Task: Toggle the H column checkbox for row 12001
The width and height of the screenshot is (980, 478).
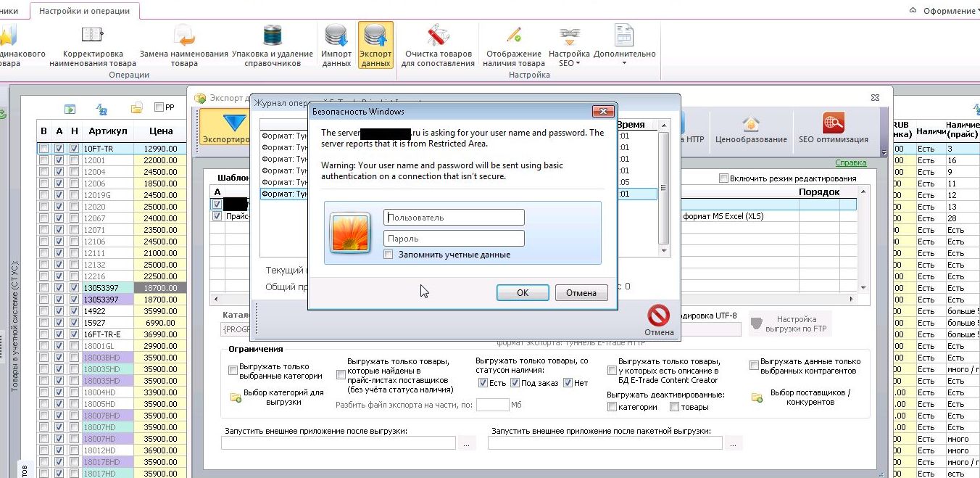Action: pos(74,160)
